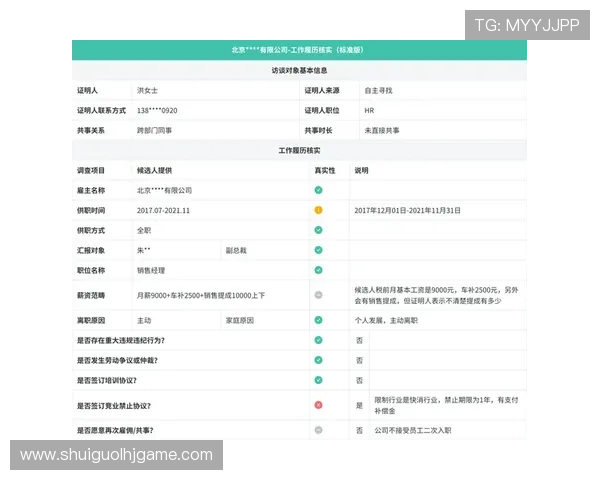Click the 证明人联系方式 label
Viewport: 600px width, 480px height.
pos(101,110)
